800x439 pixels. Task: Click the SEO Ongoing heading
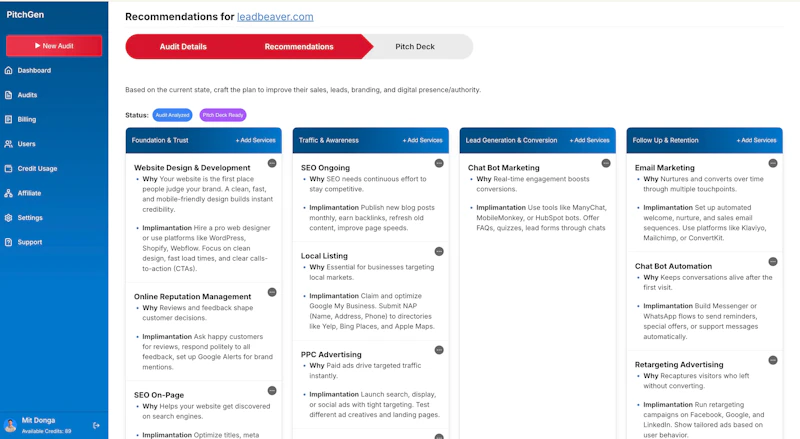[x=325, y=168]
